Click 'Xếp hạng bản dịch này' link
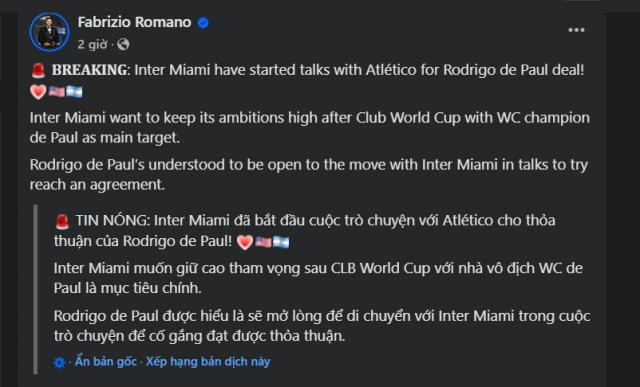Viewport: 640px width, 387px height. [208, 362]
